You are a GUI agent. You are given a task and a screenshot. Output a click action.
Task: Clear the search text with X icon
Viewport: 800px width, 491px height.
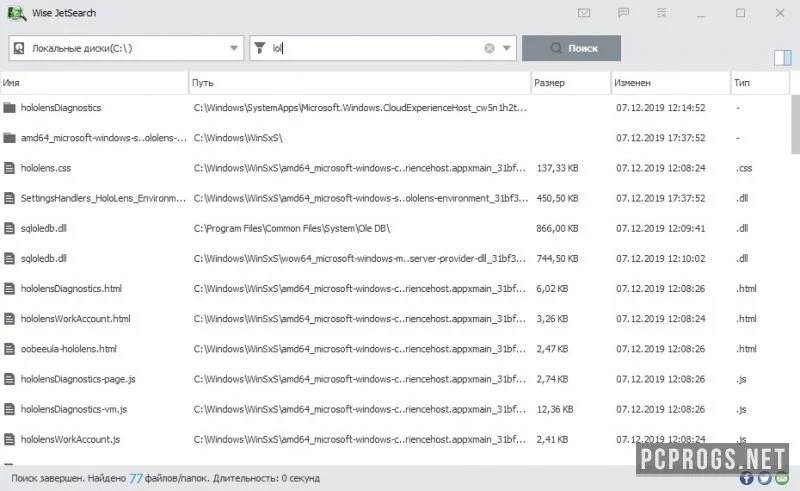tap(489, 48)
